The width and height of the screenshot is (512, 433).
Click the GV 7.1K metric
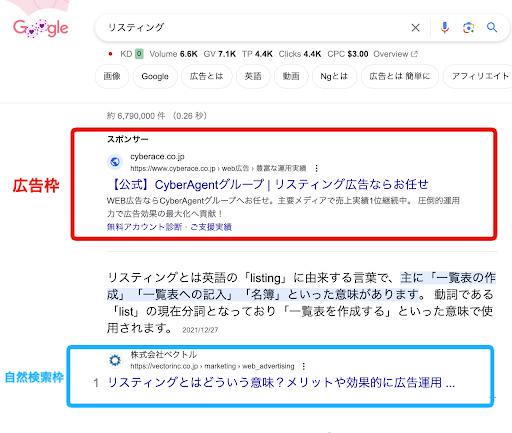(220, 54)
